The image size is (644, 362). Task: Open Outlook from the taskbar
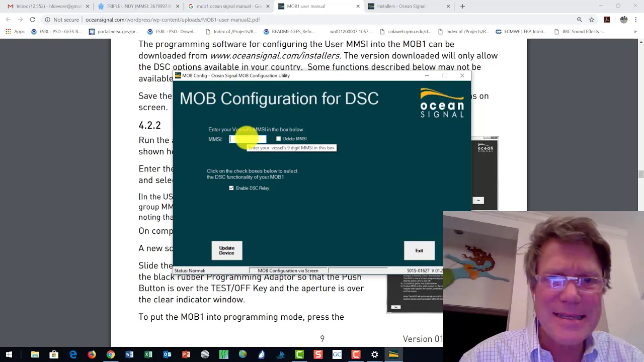coord(167,354)
